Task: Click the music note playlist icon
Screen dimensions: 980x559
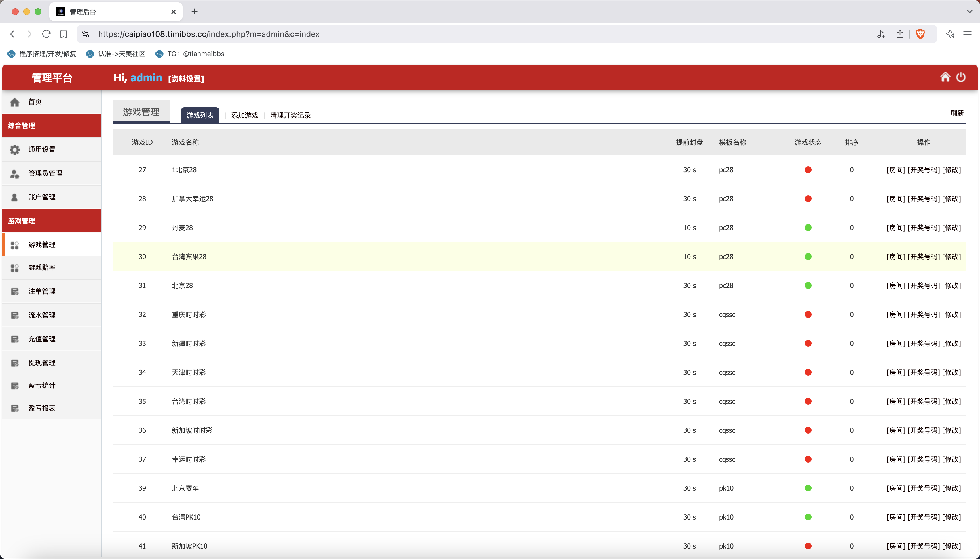Action: (x=881, y=34)
